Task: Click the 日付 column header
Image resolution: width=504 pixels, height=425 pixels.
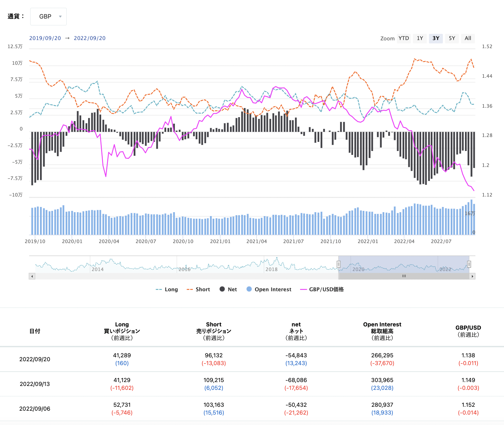Action: click(x=35, y=331)
